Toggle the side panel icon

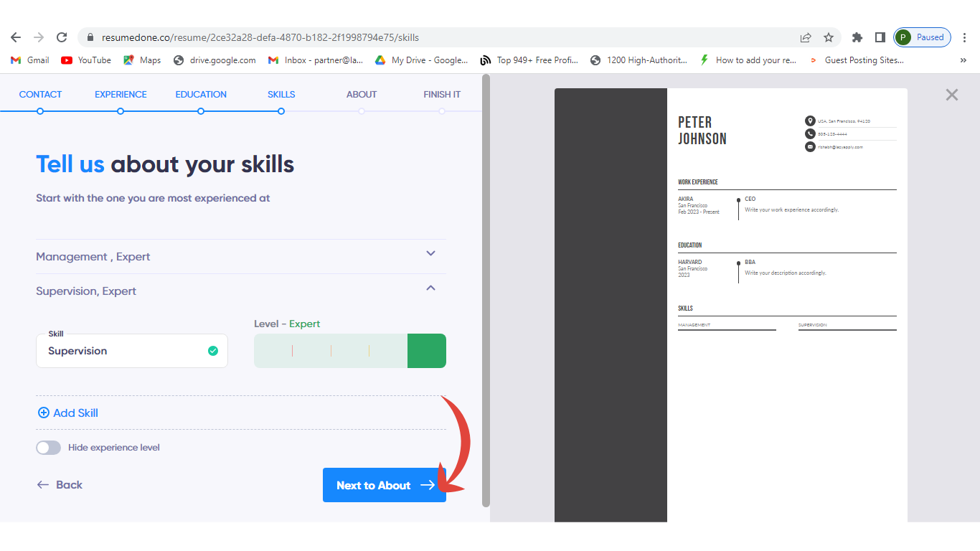880,37
